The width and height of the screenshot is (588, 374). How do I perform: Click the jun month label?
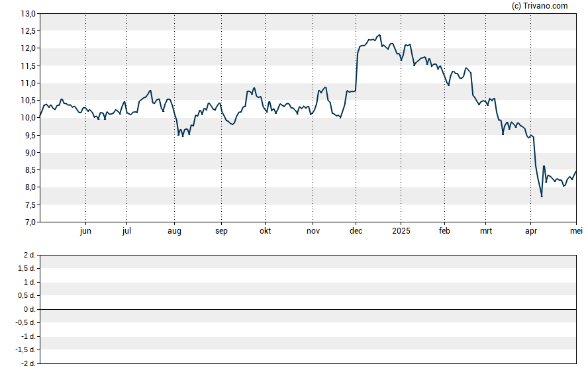point(85,231)
